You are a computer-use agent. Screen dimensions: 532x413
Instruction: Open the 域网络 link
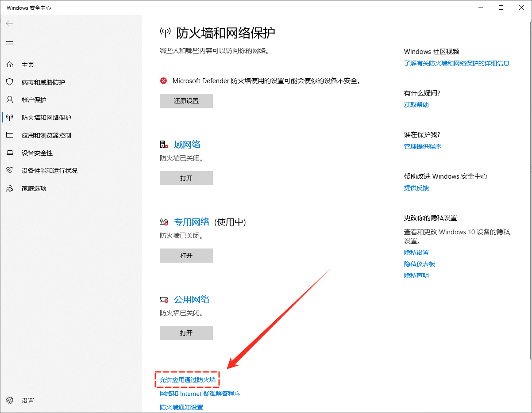click(x=187, y=145)
